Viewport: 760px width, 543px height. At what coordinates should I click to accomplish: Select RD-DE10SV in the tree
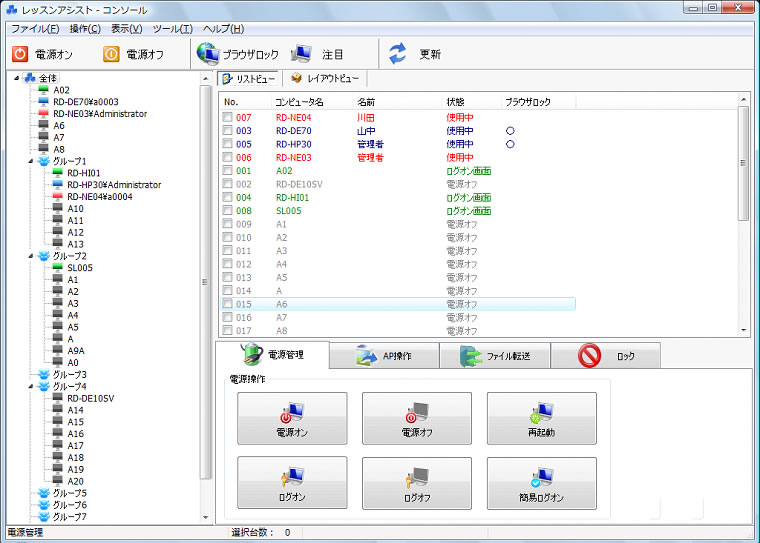coord(90,398)
